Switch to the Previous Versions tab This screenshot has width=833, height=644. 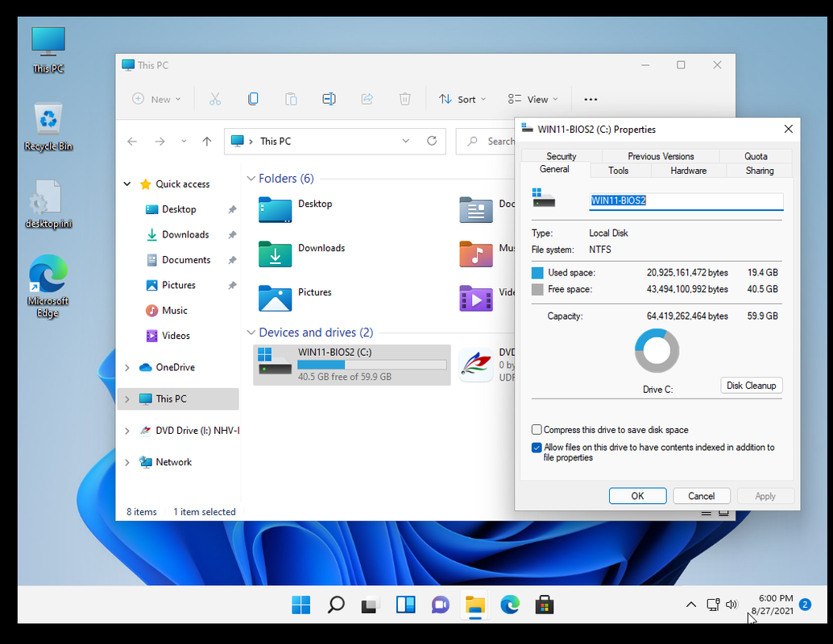(661, 156)
